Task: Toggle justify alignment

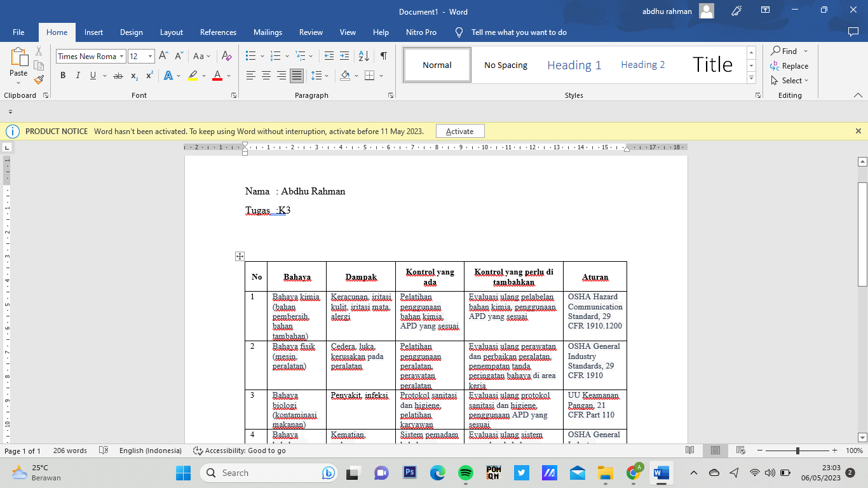Action: click(297, 76)
